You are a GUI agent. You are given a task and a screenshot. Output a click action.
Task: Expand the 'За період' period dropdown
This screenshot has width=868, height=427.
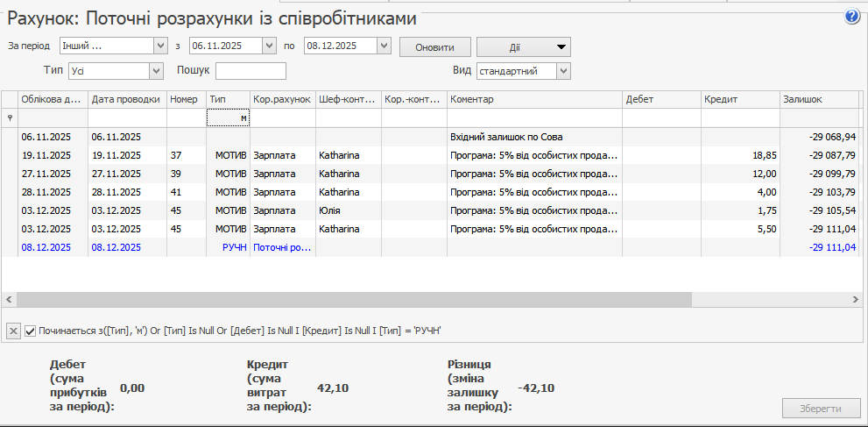pyautogui.click(x=159, y=46)
